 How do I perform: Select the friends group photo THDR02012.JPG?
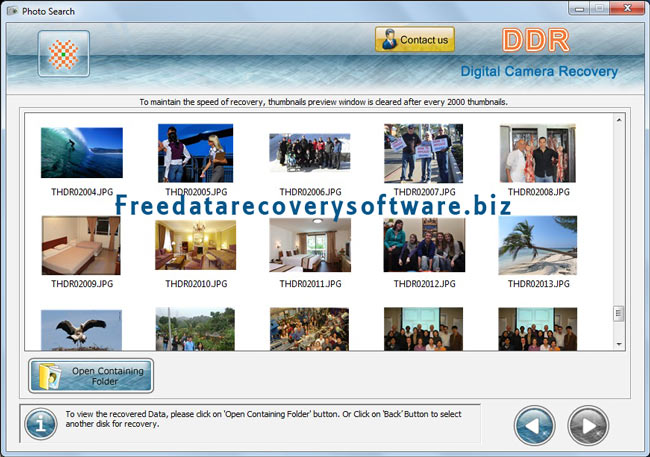click(x=424, y=245)
